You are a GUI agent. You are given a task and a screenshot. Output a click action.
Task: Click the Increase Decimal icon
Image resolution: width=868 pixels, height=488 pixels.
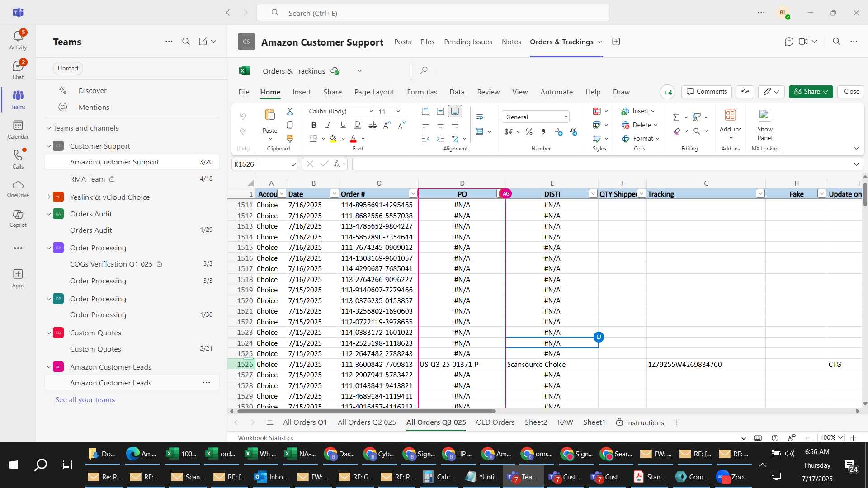click(x=559, y=132)
